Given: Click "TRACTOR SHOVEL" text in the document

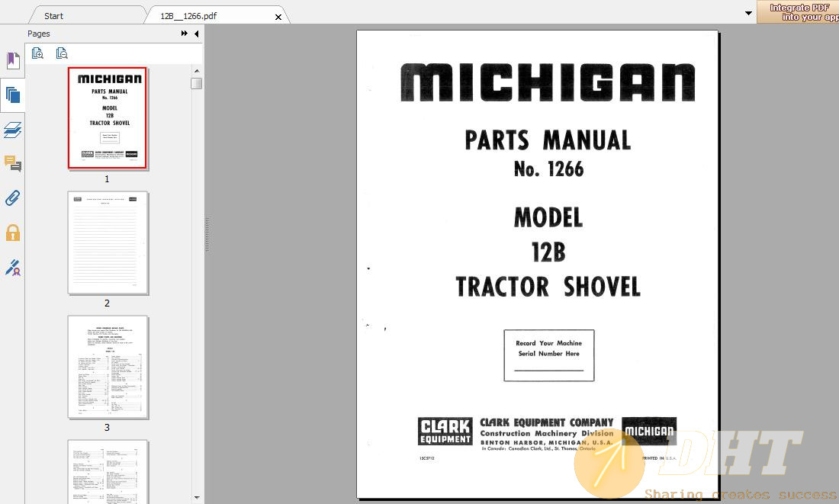Looking at the screenshot, I should click(548, 286).
